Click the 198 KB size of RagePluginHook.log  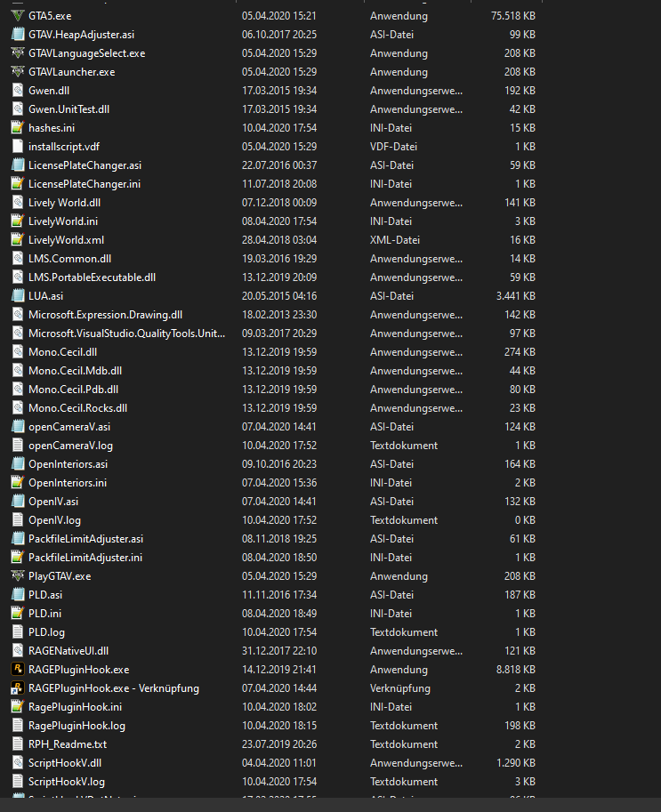(520, 726)
